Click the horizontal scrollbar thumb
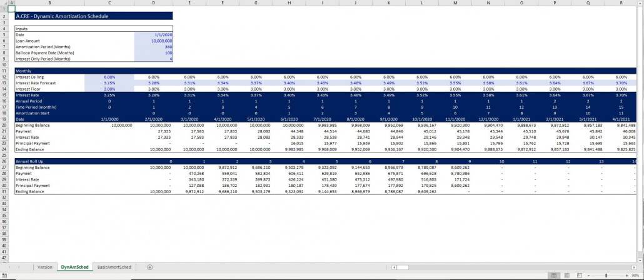Viewport: 644px width, 280px height. coord(403,267)
